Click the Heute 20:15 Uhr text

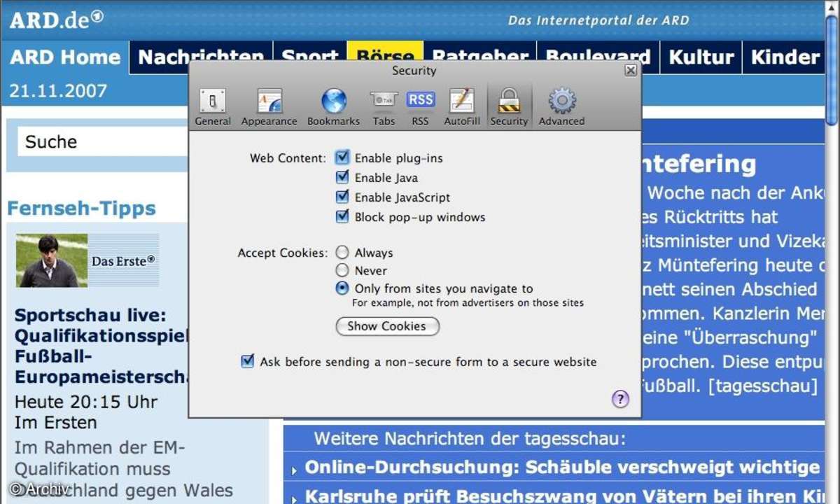point(86,402)
